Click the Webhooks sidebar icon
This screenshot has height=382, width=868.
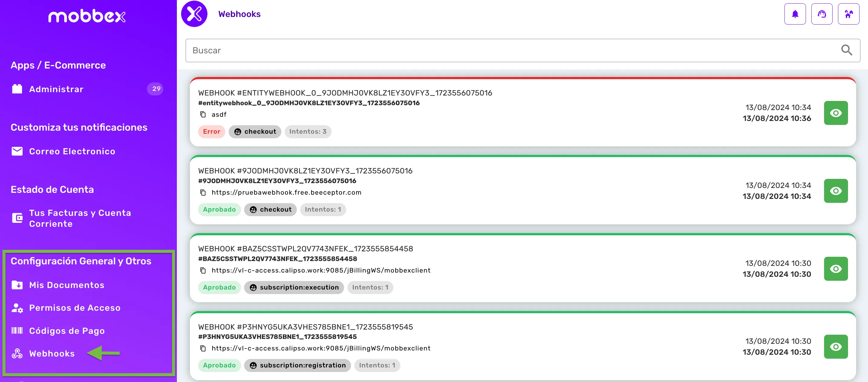17,353
